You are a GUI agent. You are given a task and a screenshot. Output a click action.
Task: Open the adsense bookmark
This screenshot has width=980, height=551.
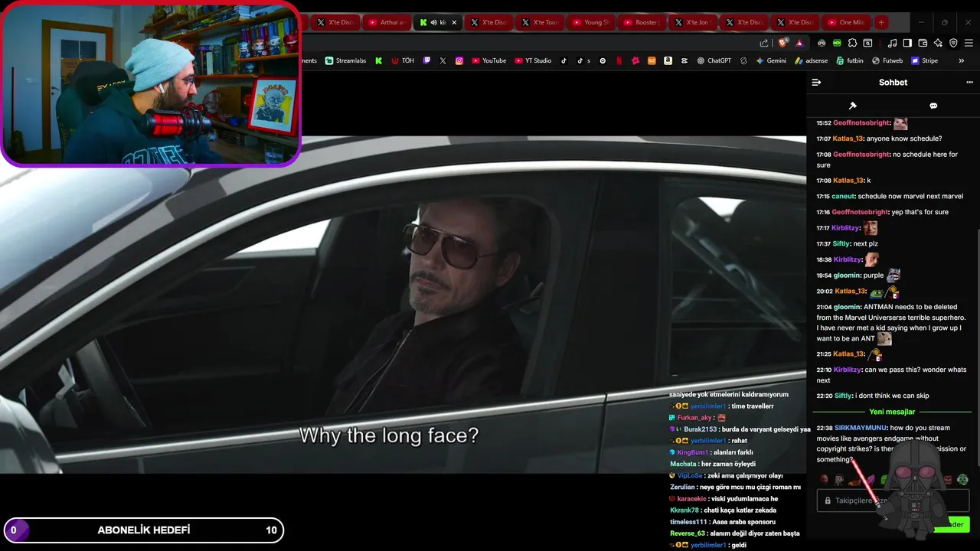[812, 60]
